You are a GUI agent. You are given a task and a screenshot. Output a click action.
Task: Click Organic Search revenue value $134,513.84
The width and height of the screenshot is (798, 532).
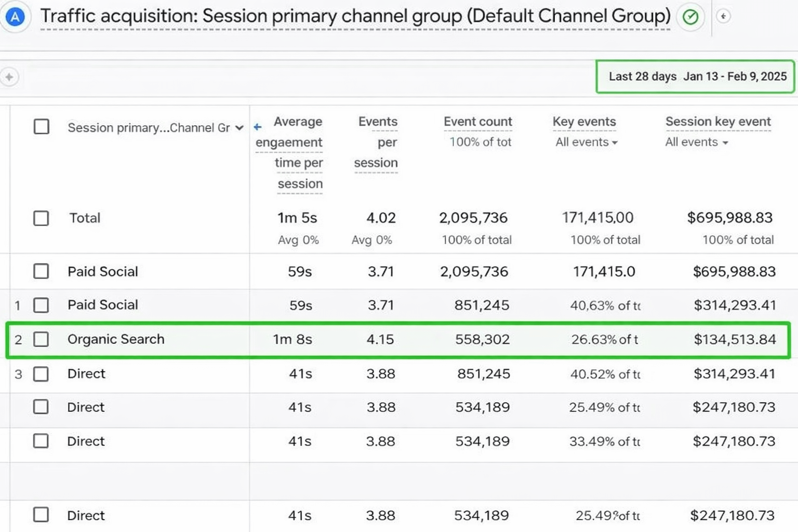[735, 339]
